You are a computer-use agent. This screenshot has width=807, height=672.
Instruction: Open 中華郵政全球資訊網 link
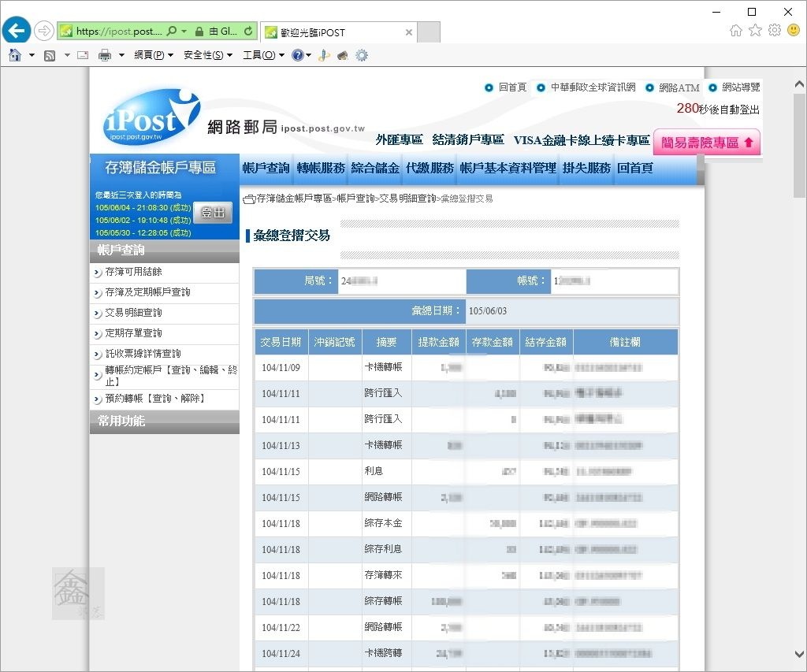(x=593, y=87)
